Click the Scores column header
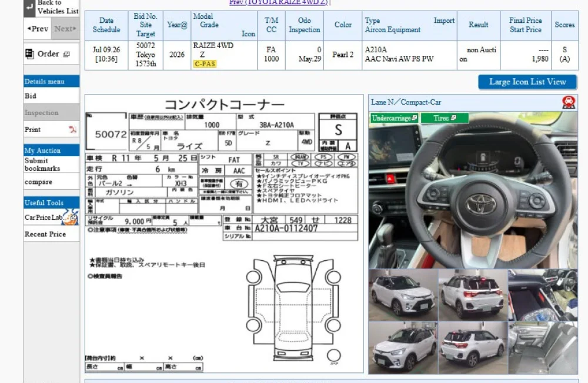 (564, 25)
